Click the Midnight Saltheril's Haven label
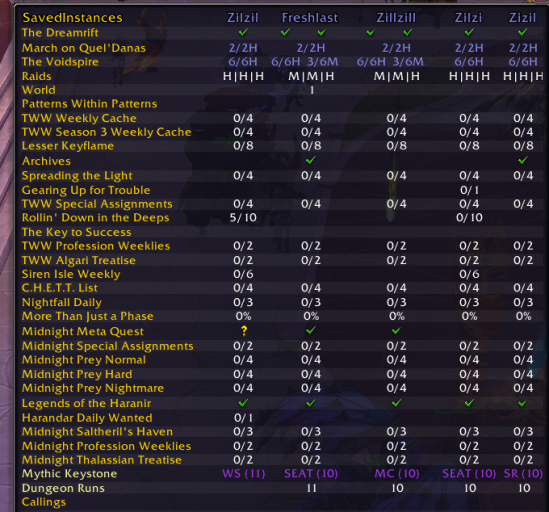This screenshot has height=512, width=549. pyautogui.click(x=97, y=431)
